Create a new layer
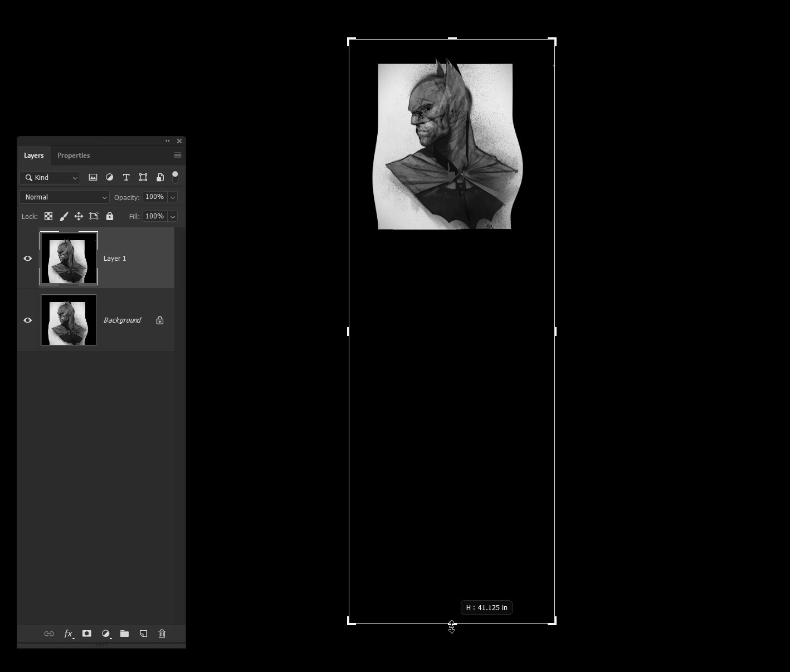The image size is (790, 672). pyautogui.click(x=143, y=634)
